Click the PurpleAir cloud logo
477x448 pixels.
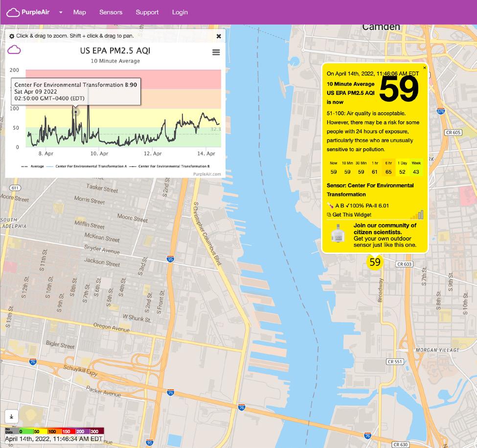coord(13,12)
